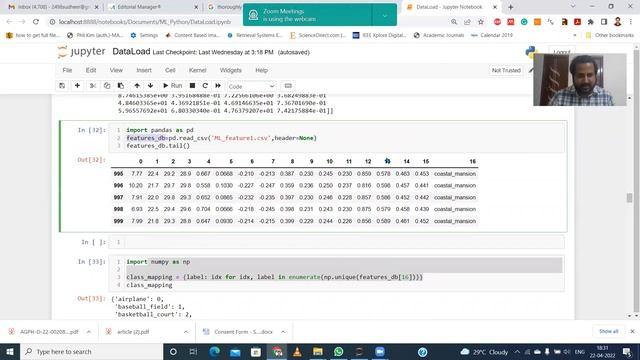The image size is (640, 360).
Task: Expand options for Consent Form docx download
Action: (283, 332)
